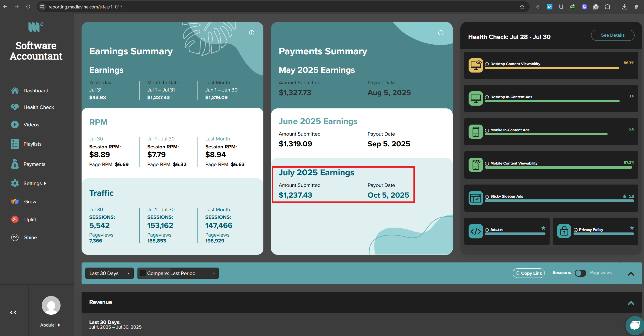Collapse the Revenue section chevron
644x336 pixels.
(x=631, y=303)
